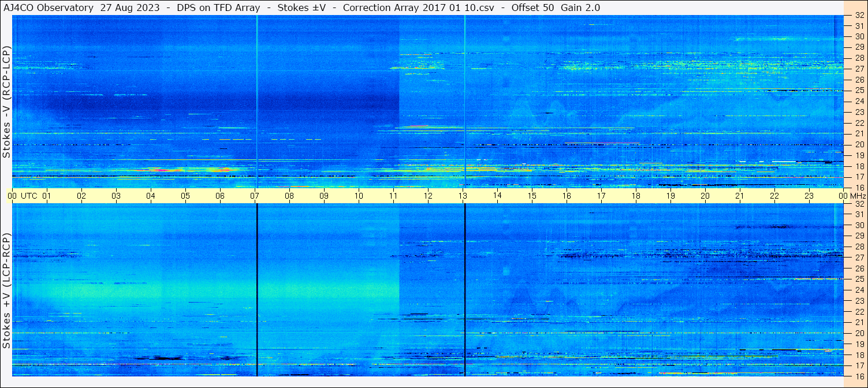Click the "Gain 2.0" value in header
This screenshot has width=868, height=388.
[x=580, y=8]
